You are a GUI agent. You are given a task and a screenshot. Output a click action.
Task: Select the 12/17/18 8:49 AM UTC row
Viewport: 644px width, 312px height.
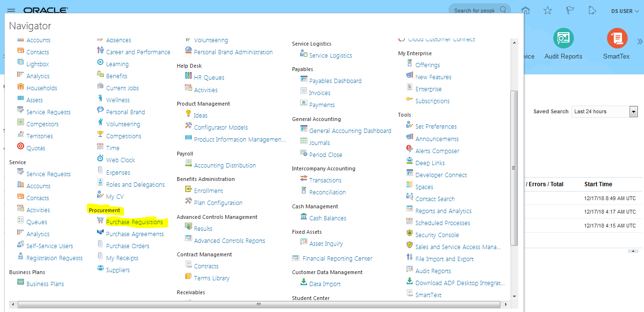[583, 198]
